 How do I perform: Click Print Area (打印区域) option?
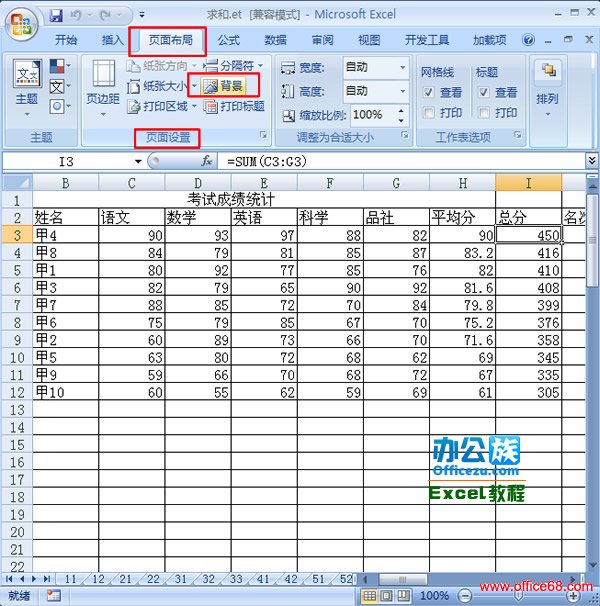point(162,106)
